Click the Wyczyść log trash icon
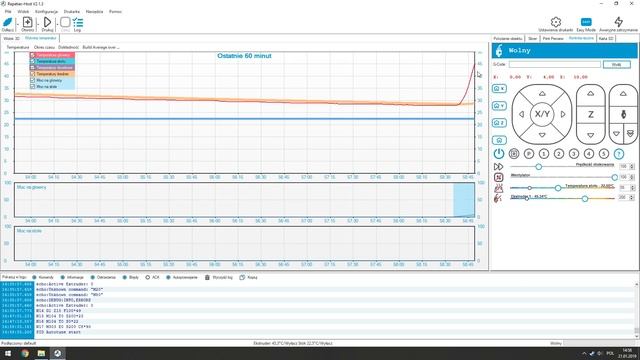Image resolution: width=640 pixels, height=360 pixels. 207,278
